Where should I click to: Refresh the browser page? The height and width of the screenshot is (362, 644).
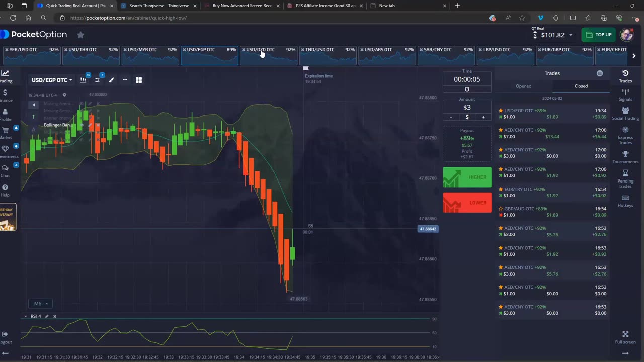point(13,18)
